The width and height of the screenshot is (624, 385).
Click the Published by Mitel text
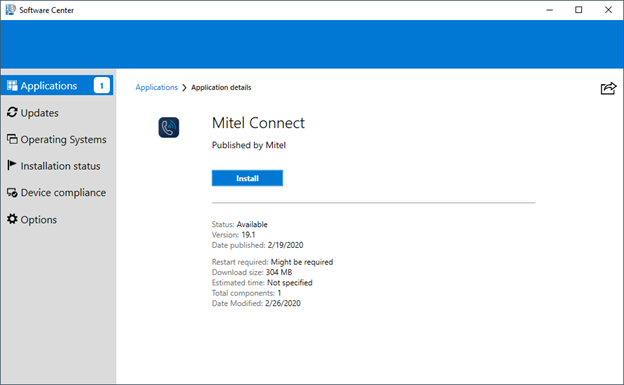[x=249, y=145]
